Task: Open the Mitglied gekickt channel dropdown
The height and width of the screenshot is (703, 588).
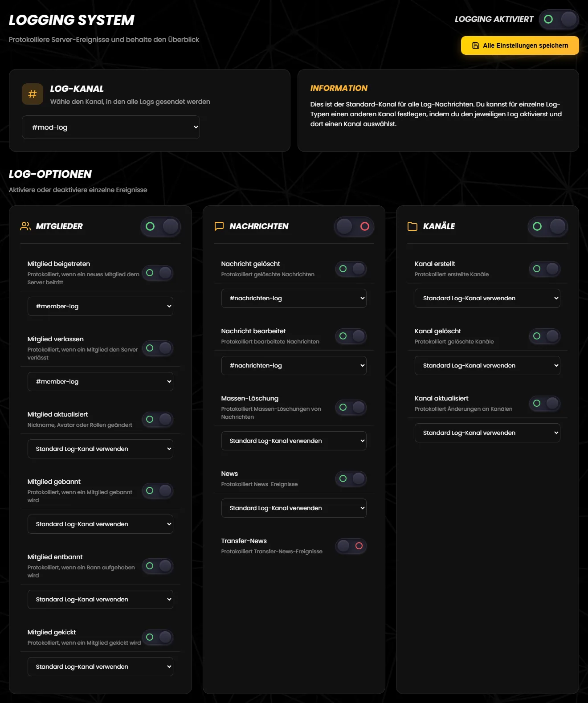Action: coord(100,667)
